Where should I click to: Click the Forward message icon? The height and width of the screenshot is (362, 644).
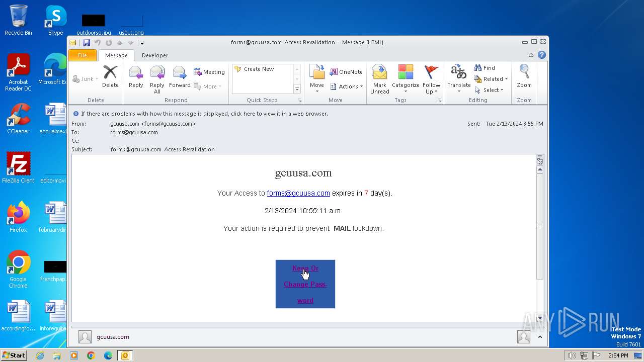click(180, 77)
